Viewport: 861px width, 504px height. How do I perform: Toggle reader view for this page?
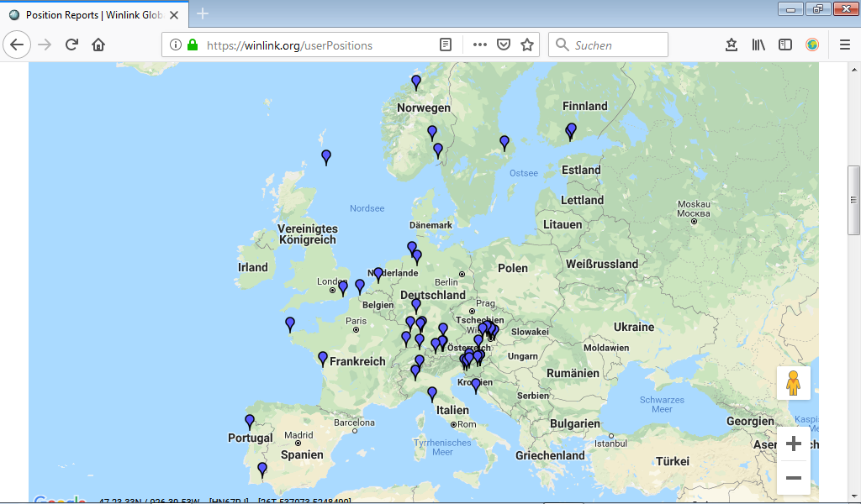pos(446,45)
